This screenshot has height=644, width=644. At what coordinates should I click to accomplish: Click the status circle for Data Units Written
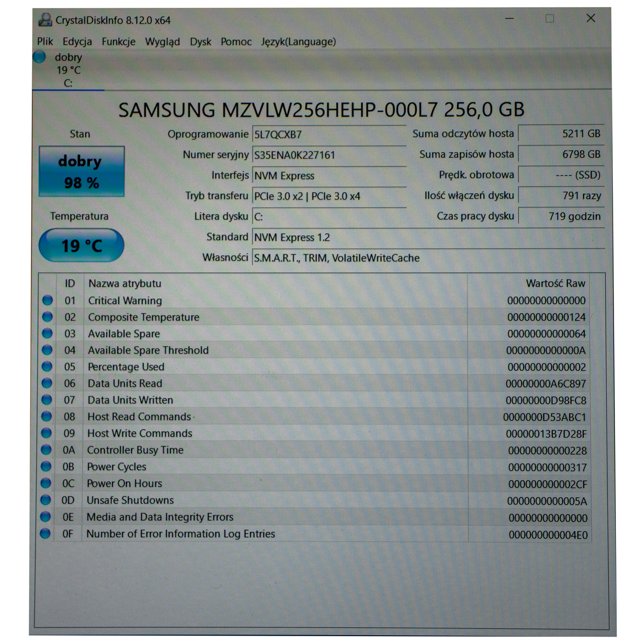coord(46,400)
